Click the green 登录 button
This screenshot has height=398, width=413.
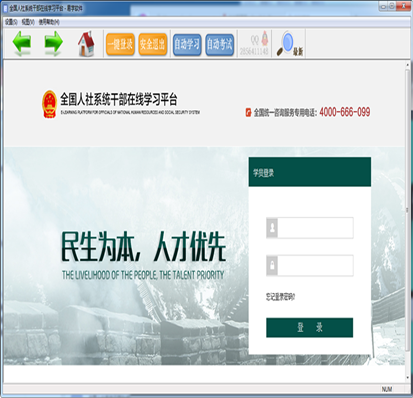point(310,328)
